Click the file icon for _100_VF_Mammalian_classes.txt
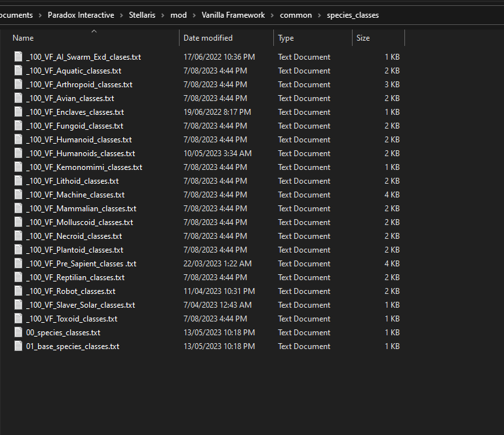 click(x=18, y=209)
